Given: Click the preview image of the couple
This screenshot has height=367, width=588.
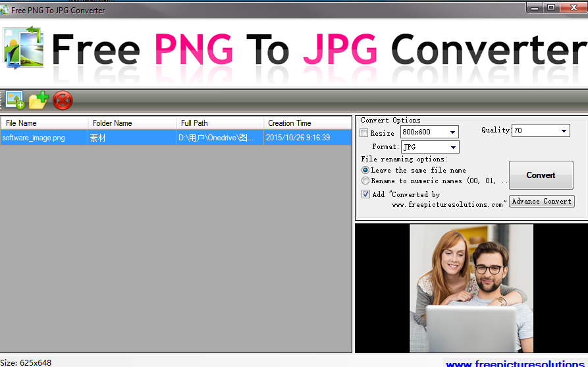Looking at the screenshot, I should (471, 288).
